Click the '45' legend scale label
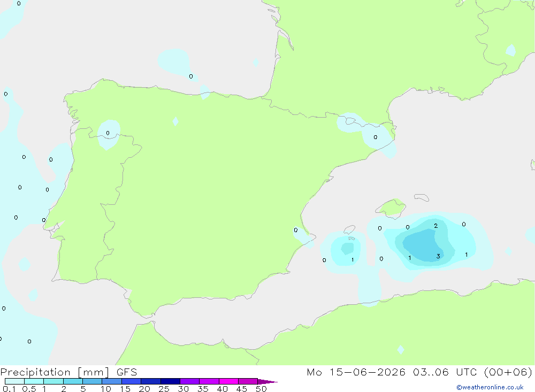 click(242, 389)
